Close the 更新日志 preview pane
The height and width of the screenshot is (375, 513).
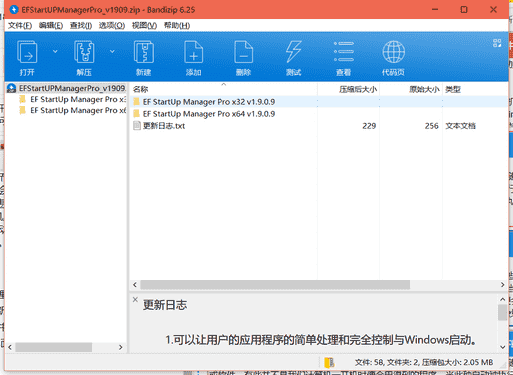(135, 299)
